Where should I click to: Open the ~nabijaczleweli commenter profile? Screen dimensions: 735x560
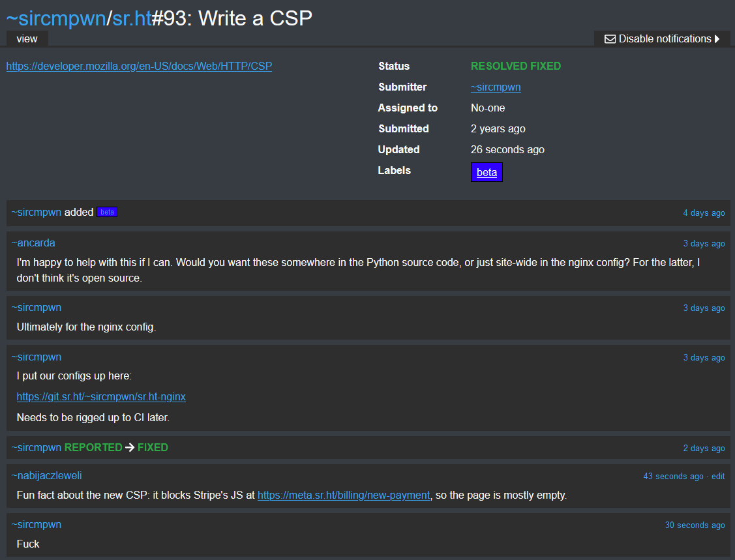coord(46,476)
